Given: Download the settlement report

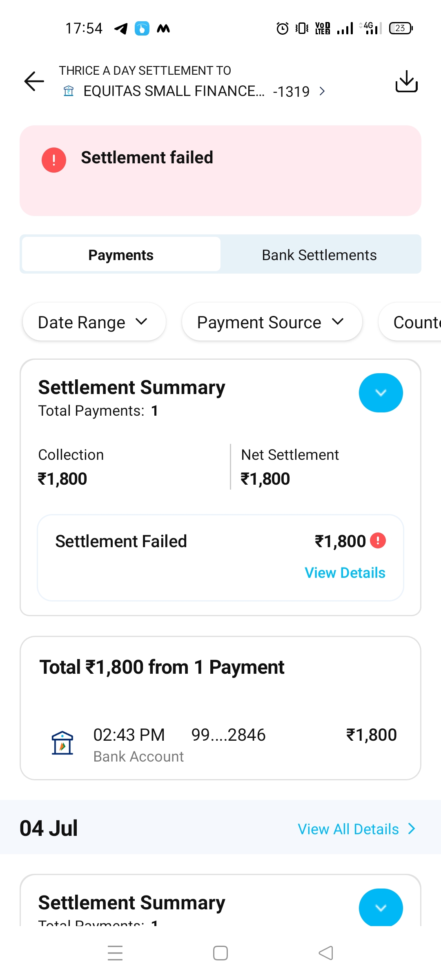Looking at the screenshot, I should (406, 81).
